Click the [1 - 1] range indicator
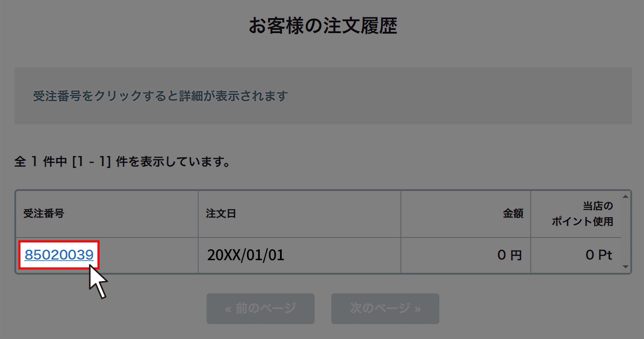The width and height of the screenshot is (644, 339). (x=91, y=161)
